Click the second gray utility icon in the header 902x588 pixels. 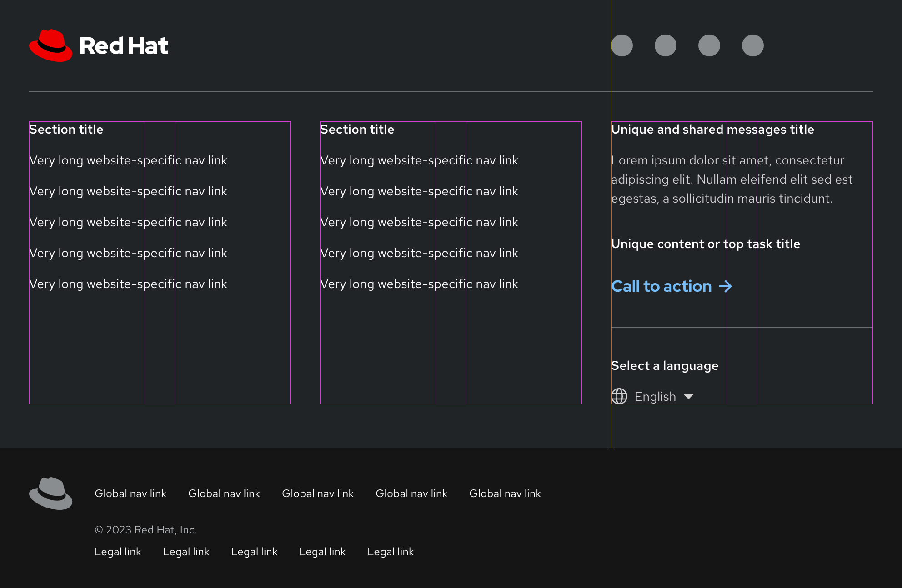(x=666, y=45)
